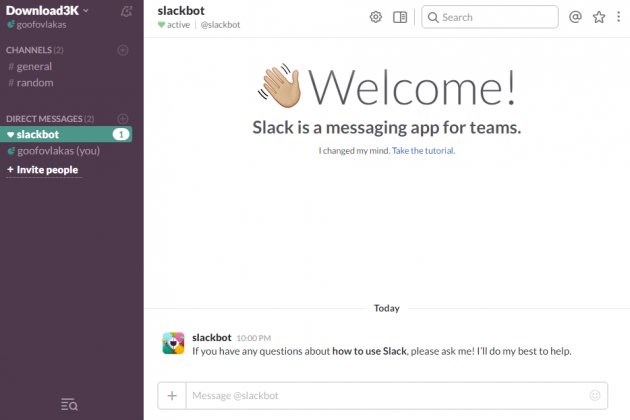Click Invite people in sidebar
This screenshot has height=420, width=630.
tap(42, 170)
